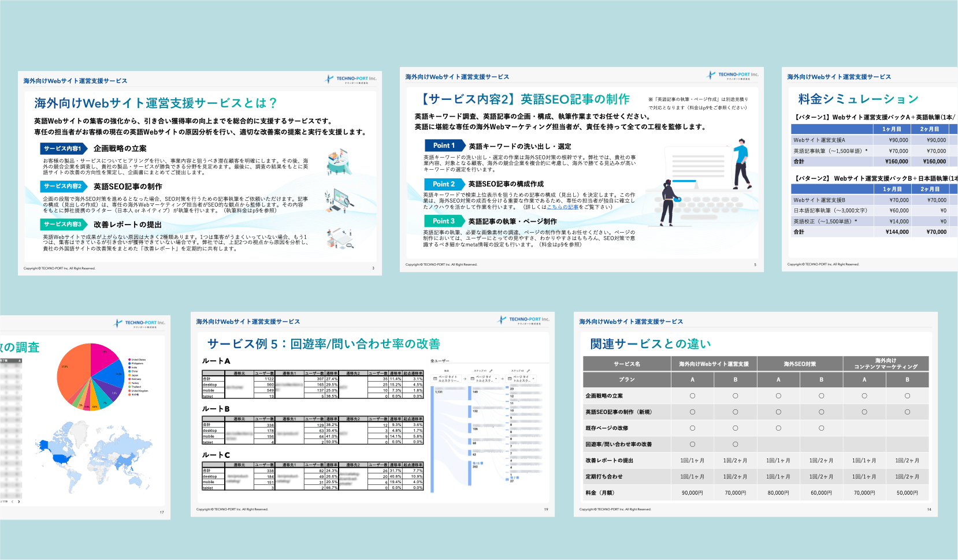Screen dimensions: 958x560
Task: Open the こちらの記事 link
Action: (x=562, y=207)
